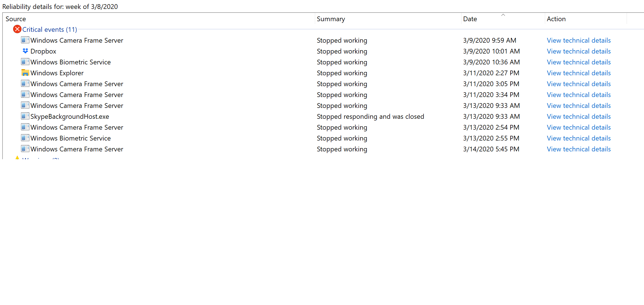The image size is (644, 305).
Task: Collapse the Critical events (11) group
Action: 49,30
